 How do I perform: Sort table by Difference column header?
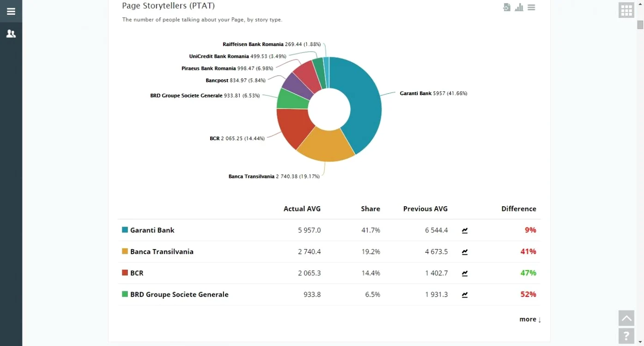[x=519, y=209]
